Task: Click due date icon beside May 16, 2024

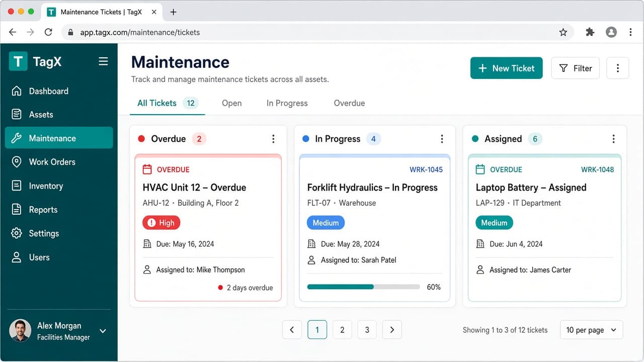Action: click(x=147, y=244)
